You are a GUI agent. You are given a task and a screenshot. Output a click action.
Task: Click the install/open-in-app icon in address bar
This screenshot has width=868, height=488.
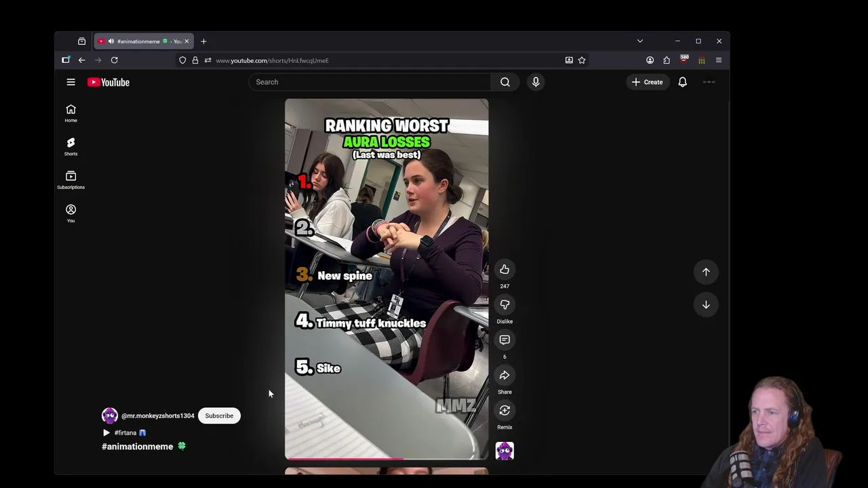point(569,60)
